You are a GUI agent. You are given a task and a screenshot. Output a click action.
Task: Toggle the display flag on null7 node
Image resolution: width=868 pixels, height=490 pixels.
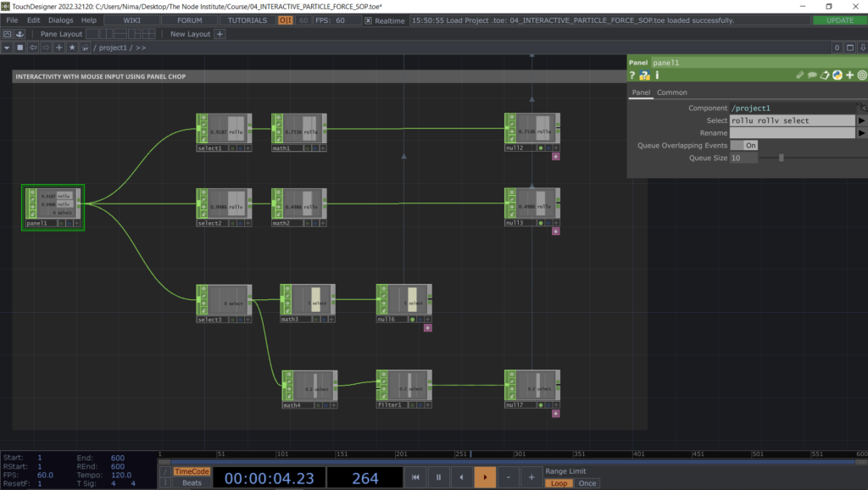click(541, 405)
